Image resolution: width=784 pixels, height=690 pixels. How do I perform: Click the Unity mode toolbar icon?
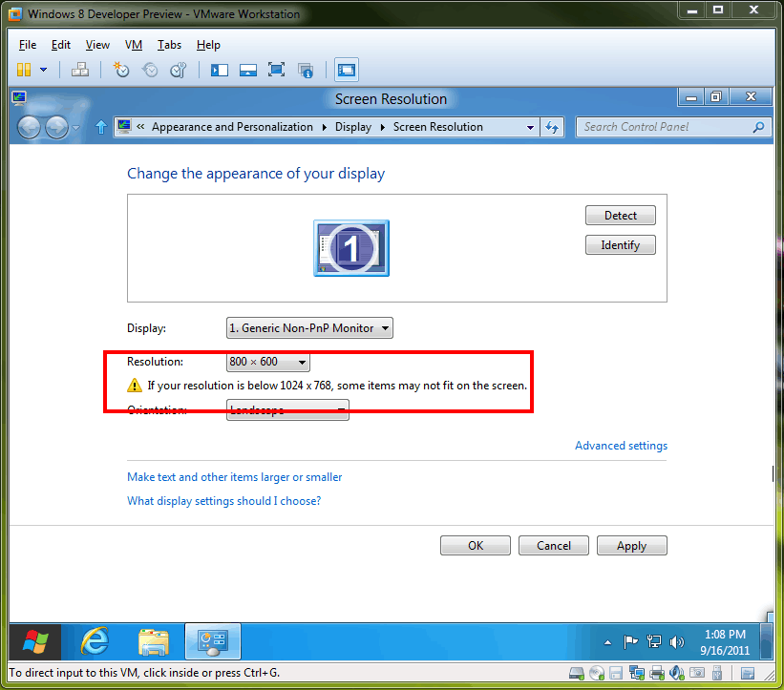306,70
